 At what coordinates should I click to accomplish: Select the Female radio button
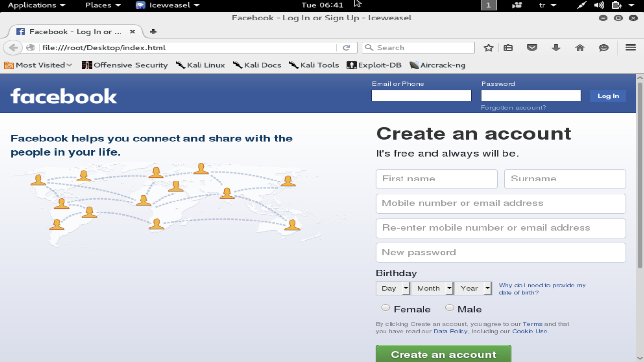click(385, 308)
